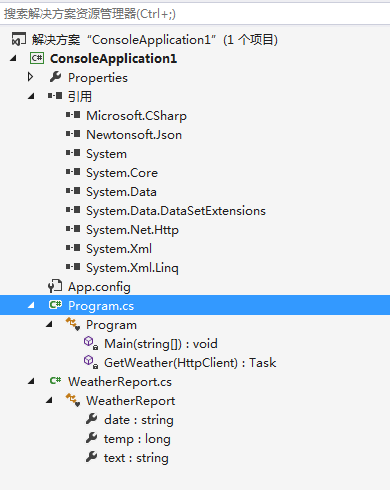The image size is (390, 490).
Task: Select the Program class label
Action: coord(111,325)
